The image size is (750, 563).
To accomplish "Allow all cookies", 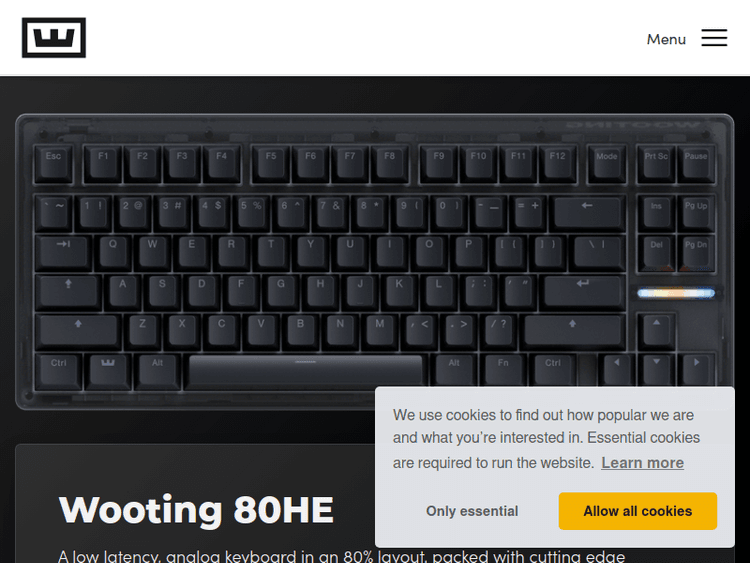I will pos(638,511).
